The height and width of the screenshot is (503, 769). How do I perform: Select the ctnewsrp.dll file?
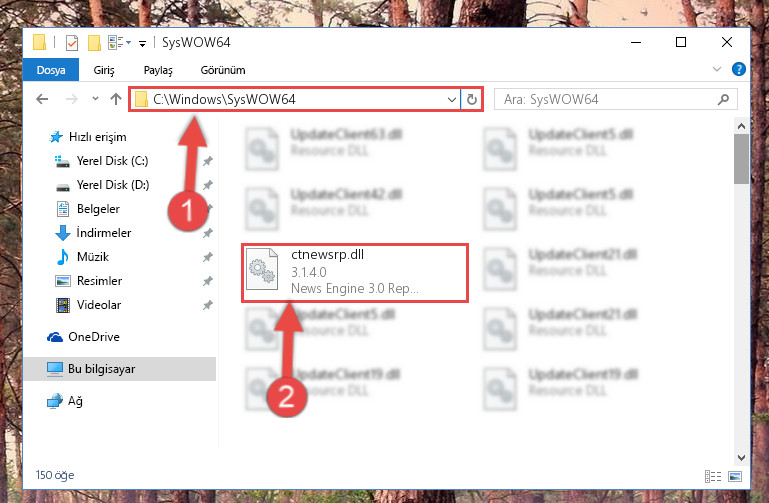point(355,273)
